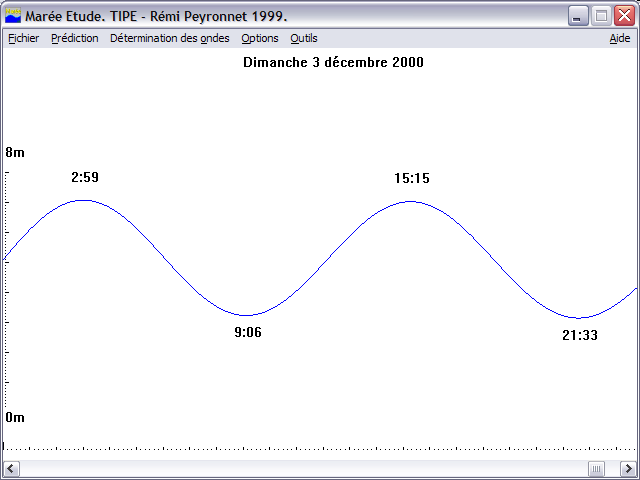Click the maximize window button

601,16
